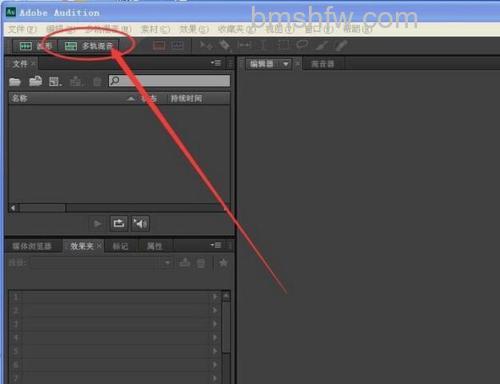
Task: Click the save preset icon
Action: pos(185,263)
